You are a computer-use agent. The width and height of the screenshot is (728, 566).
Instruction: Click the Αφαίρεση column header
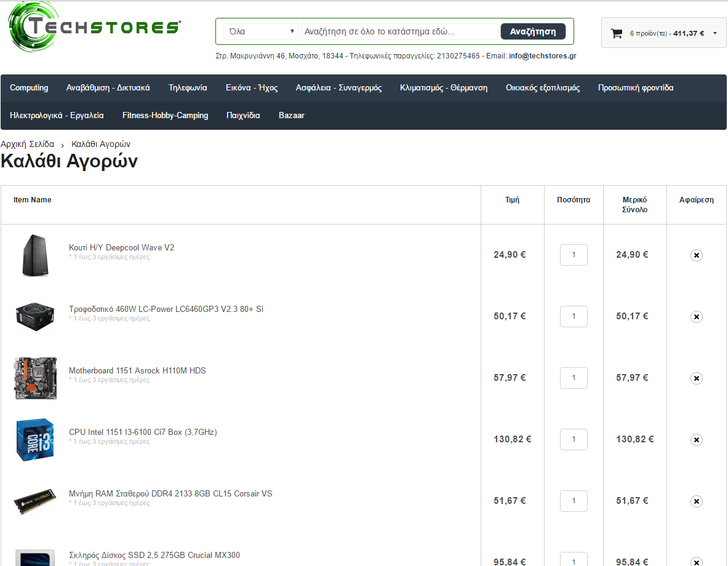(697, 200)
